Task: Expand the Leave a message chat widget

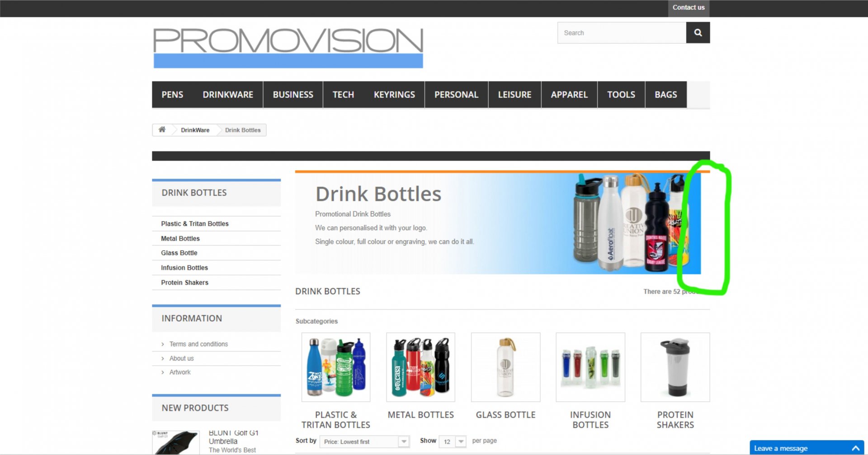Action: tap(807, 448)
